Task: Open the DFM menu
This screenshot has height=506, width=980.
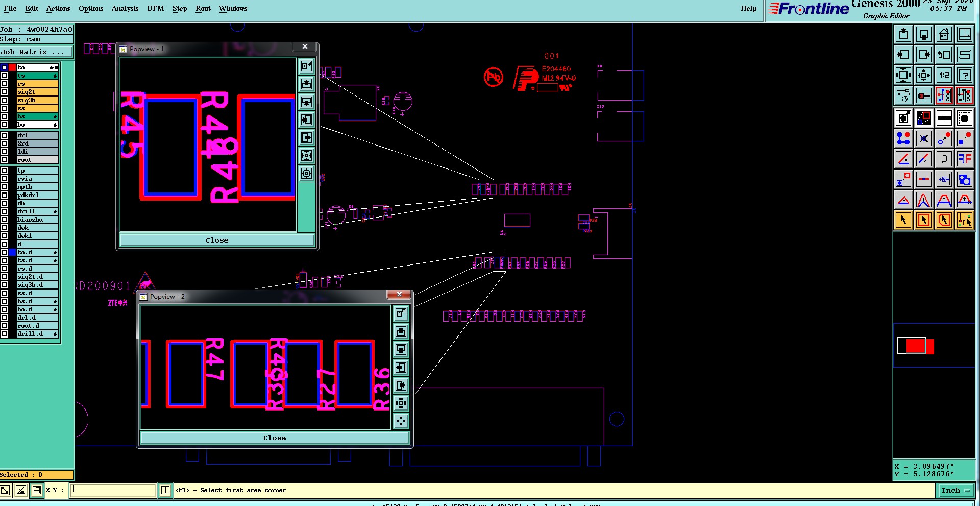Action: click(x=156, y=8)
